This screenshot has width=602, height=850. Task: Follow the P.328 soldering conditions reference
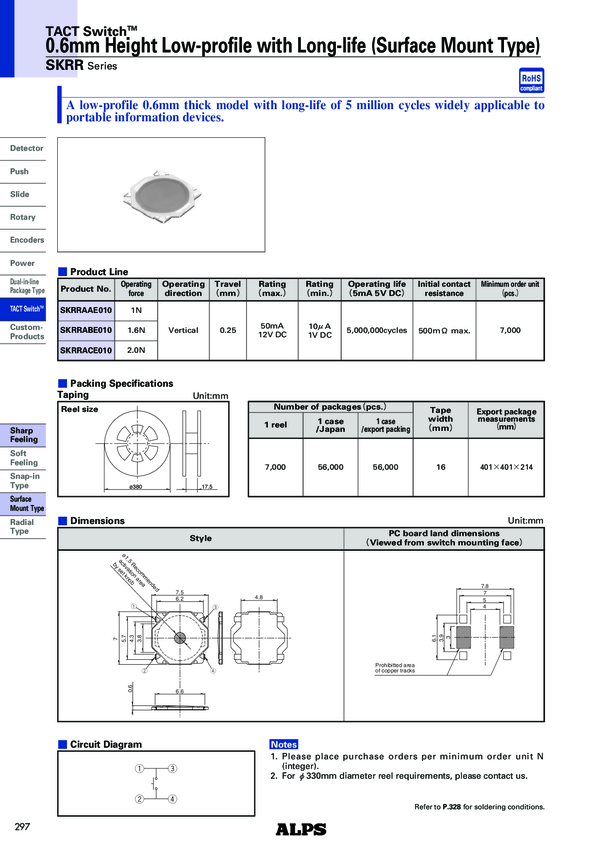[451, 807]
